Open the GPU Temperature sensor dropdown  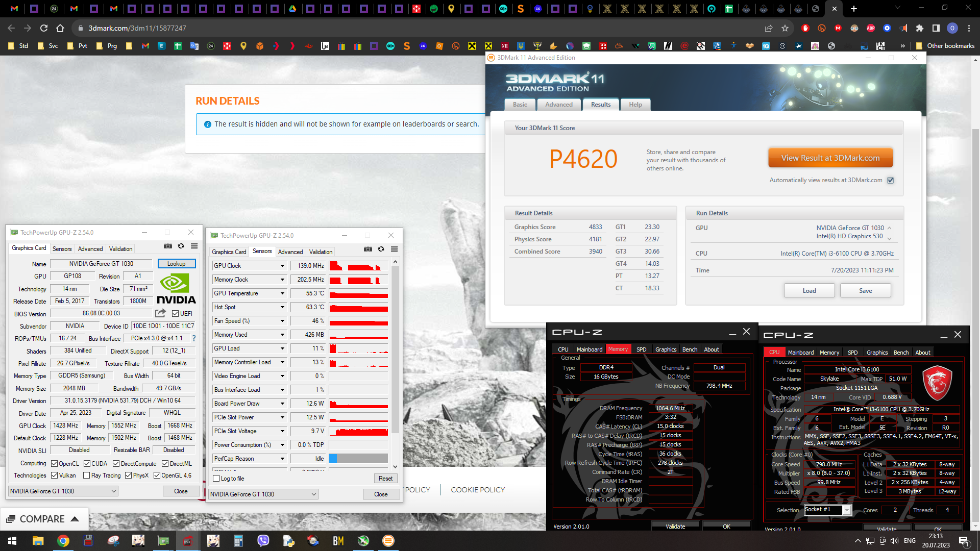click(282, 293)
